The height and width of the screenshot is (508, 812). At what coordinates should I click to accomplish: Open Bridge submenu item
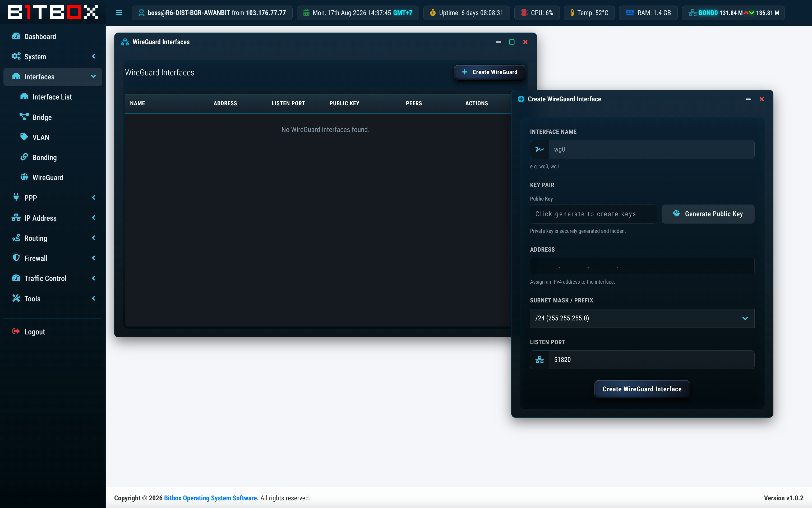[x=53, y=117]
